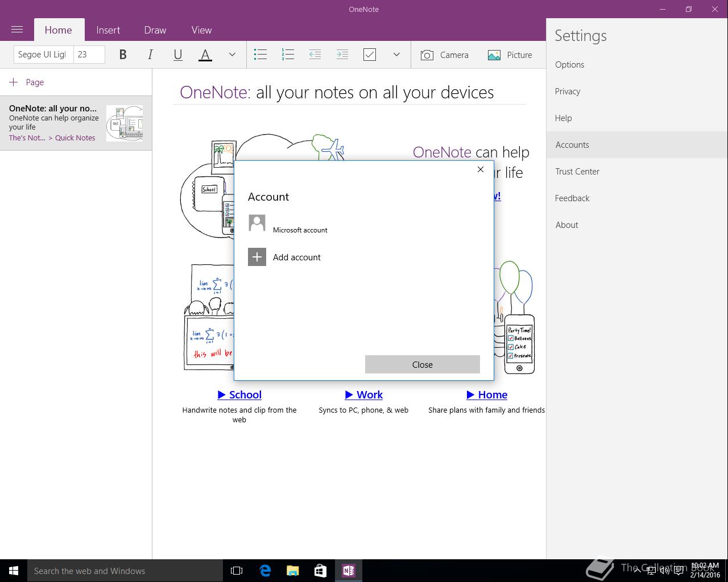Image resolution: width=728 pixels, height=582 pixels.
Task: Insert a bulleted list
Action: 260,55
